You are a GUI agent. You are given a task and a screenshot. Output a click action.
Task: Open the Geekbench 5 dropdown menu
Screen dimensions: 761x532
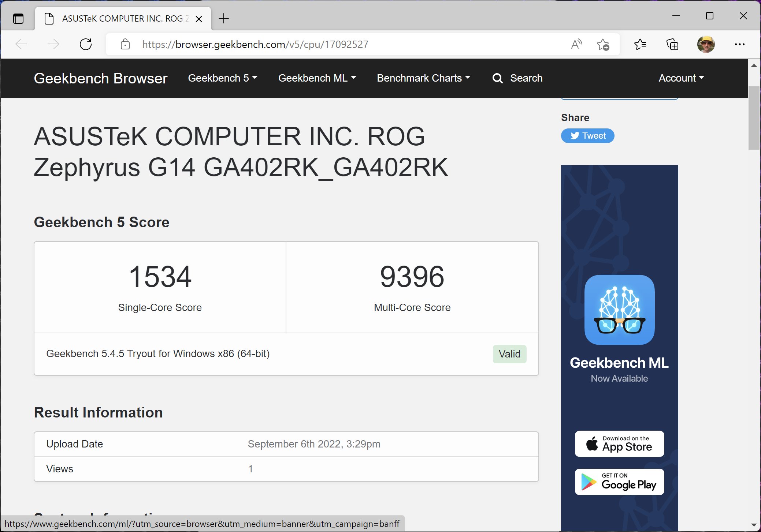point(222,78)
